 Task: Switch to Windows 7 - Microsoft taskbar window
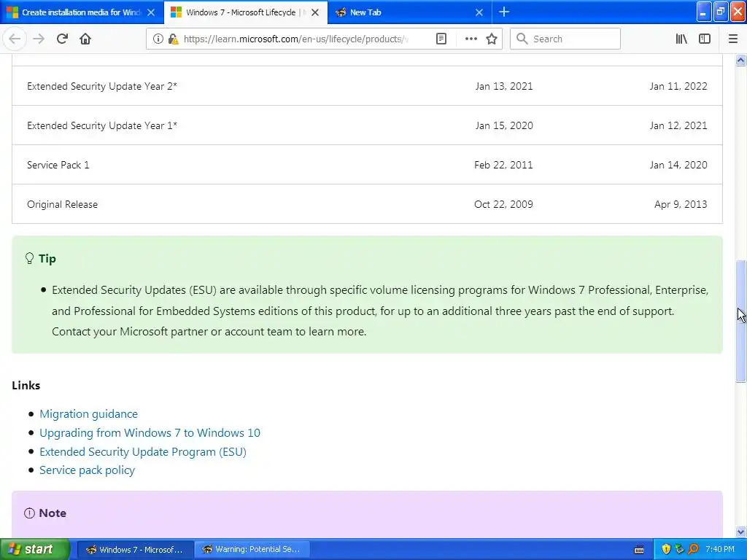point(135,550)
